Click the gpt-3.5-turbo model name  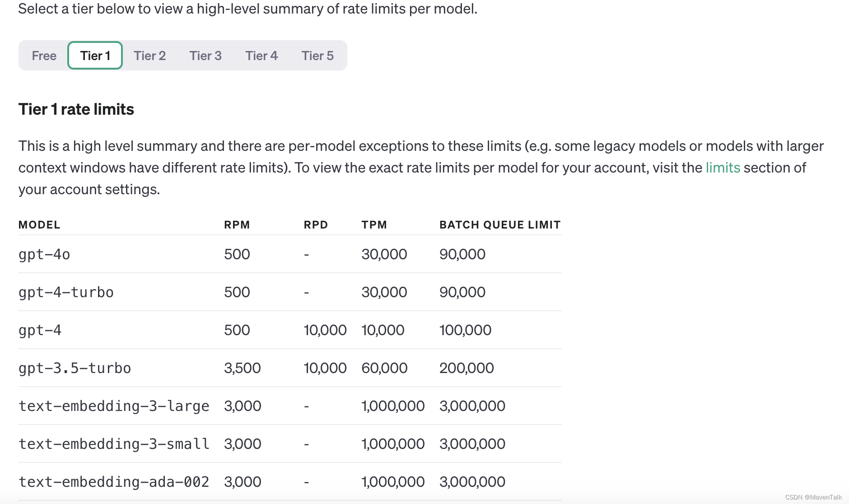75,368
